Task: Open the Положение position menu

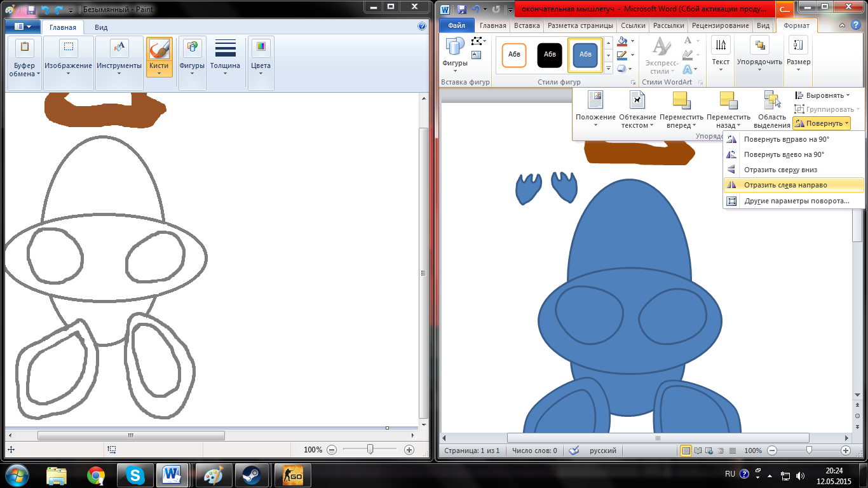Action: tap(595, 109)
